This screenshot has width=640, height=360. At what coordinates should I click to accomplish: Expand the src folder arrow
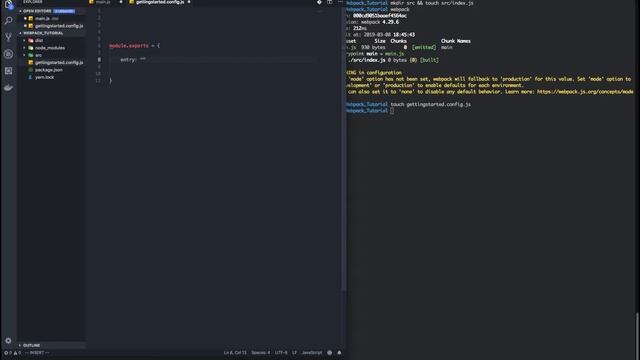pos(24,55)
